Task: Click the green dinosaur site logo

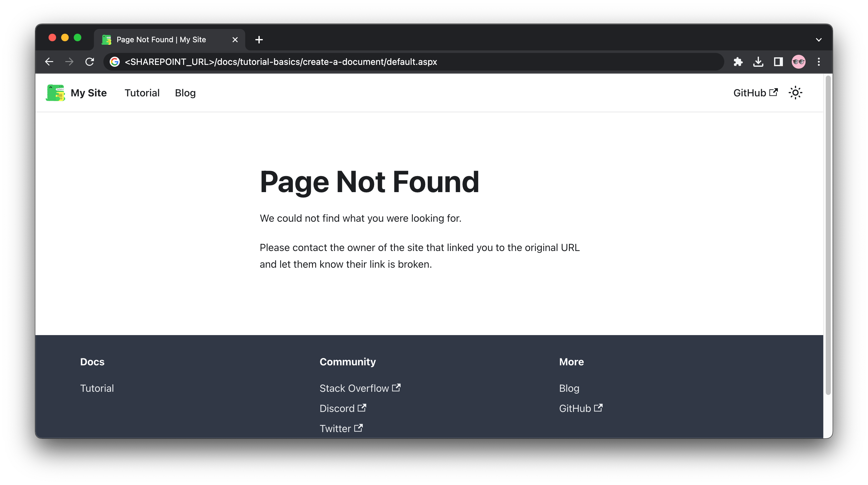Action: 55,93
